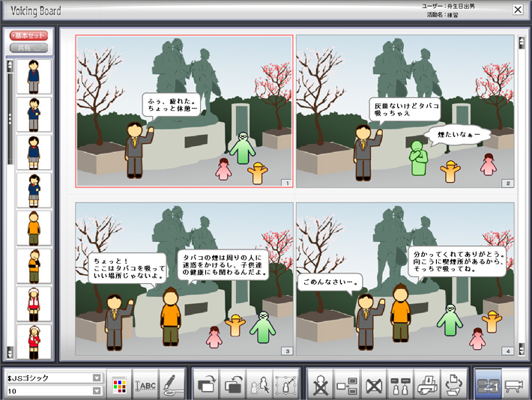Select the ABC text tool
Viewport: 532px width, 400px height.
pos(145,384)
